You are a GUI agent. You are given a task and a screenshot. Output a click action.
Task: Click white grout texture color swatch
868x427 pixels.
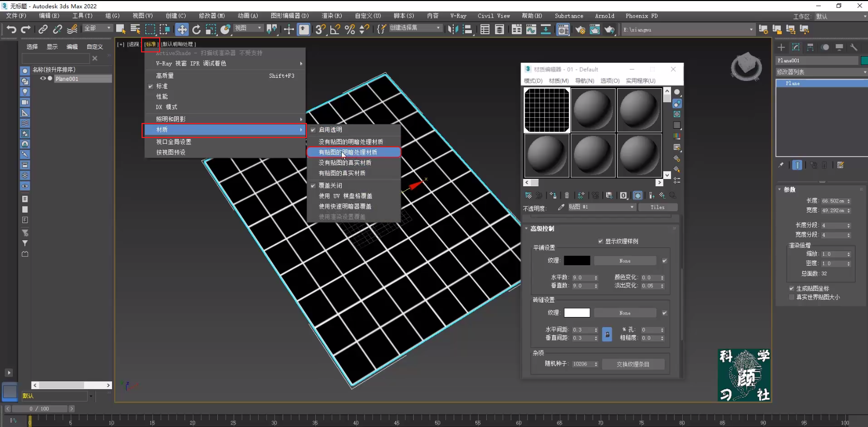coord(577,312)
